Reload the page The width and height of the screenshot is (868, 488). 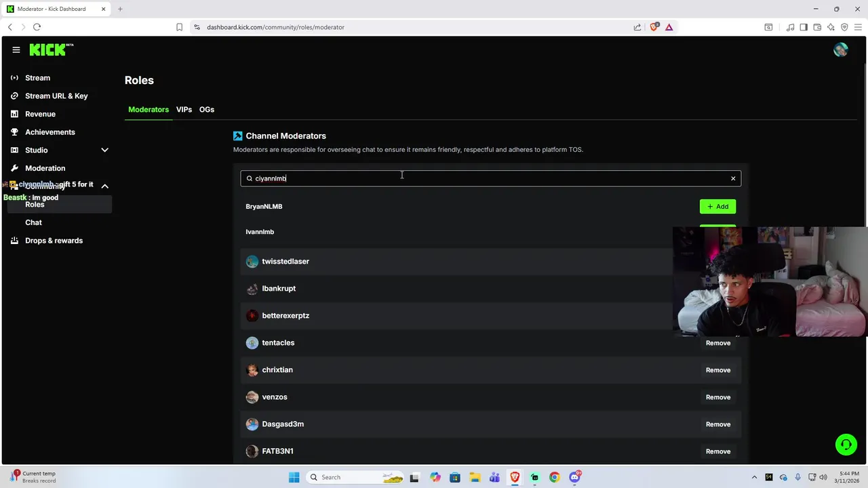(x=37, y=27)
